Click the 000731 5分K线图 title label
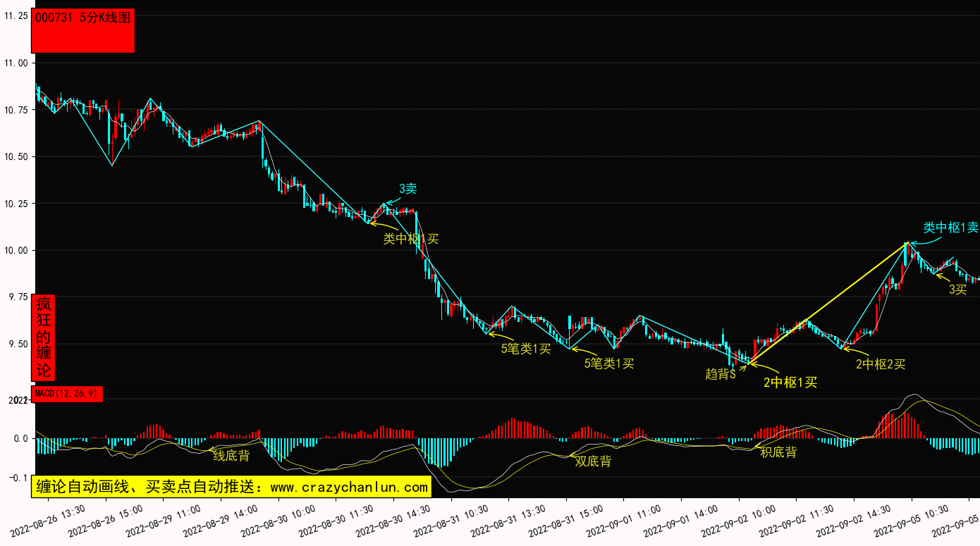 coord(82,18)
